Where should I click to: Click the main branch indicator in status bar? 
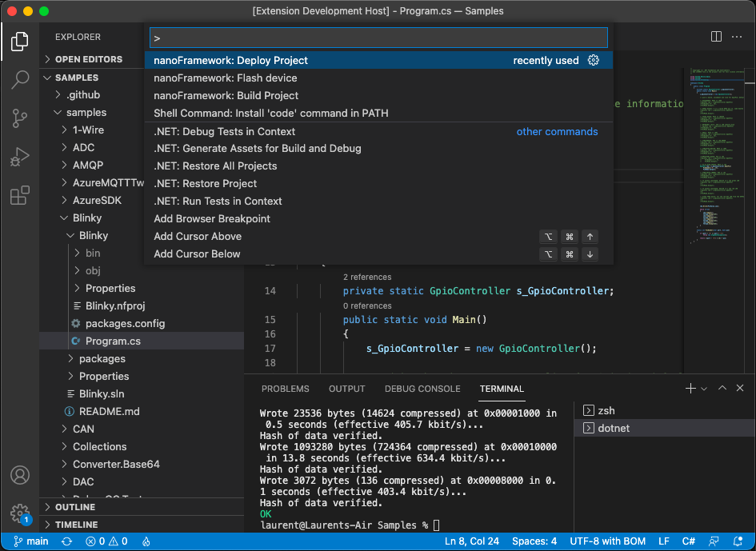tap(31, 541)
